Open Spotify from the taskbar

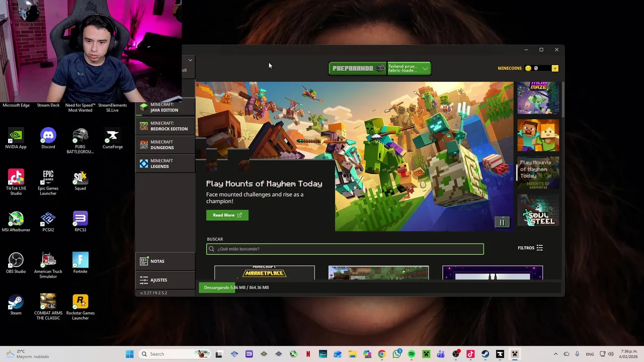point(412,354)
